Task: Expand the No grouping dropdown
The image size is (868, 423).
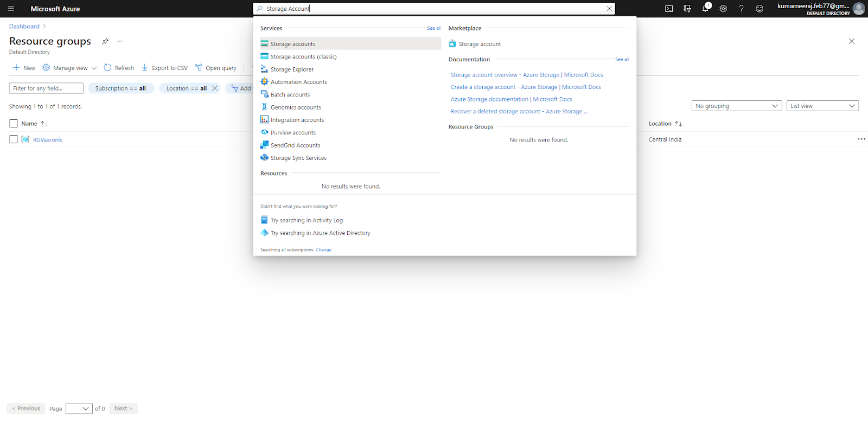Action: coord(736,106)
